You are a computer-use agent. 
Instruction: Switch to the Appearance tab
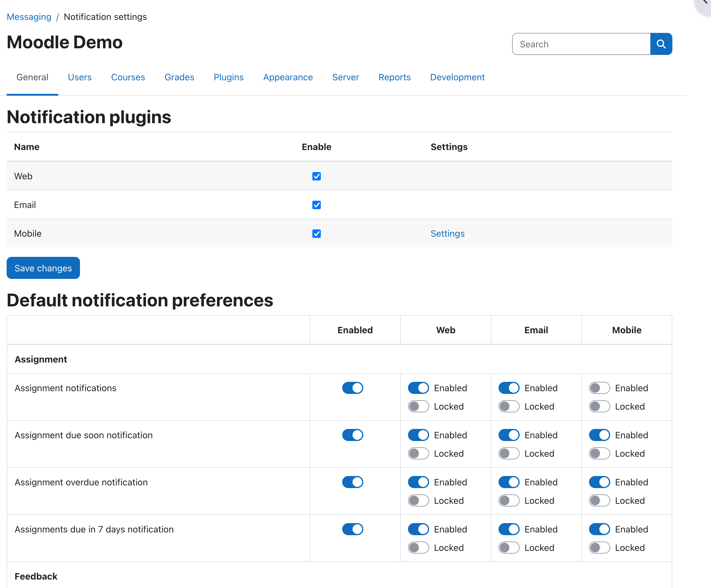point(288,77)
